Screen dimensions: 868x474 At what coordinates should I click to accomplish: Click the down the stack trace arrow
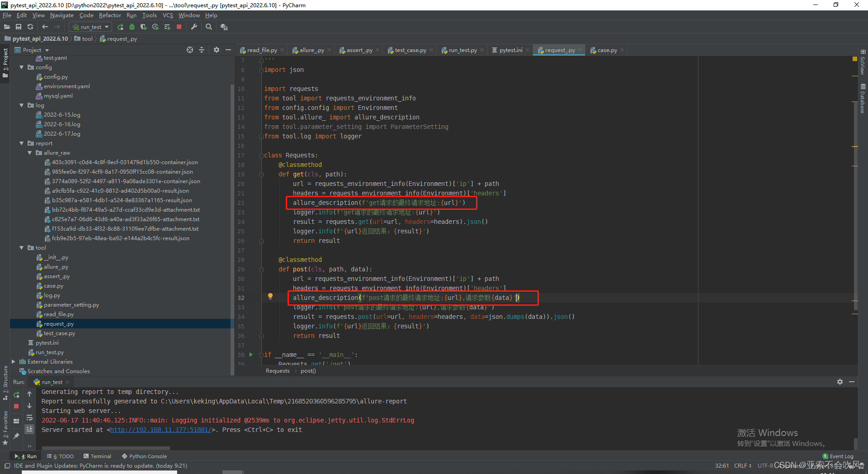coord(29,406)
